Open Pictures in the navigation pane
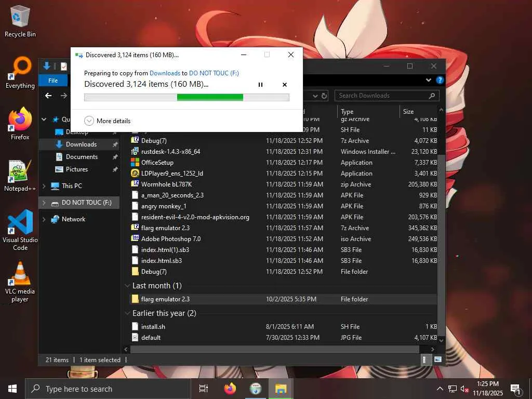 (79, 169)
